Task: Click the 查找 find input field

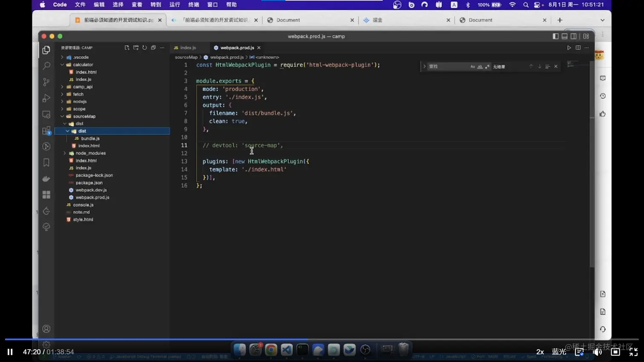Action: [447, 67]
